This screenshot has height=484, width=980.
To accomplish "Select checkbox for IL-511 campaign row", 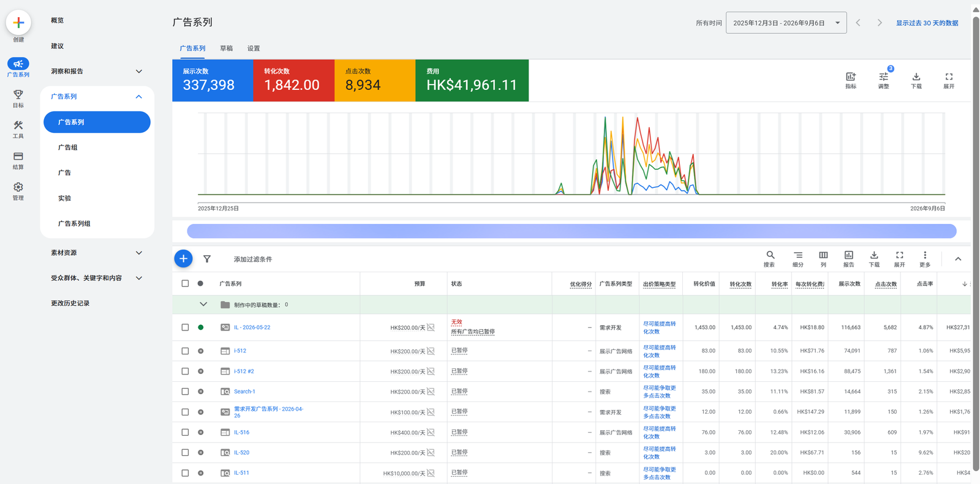I will [185, 473].
